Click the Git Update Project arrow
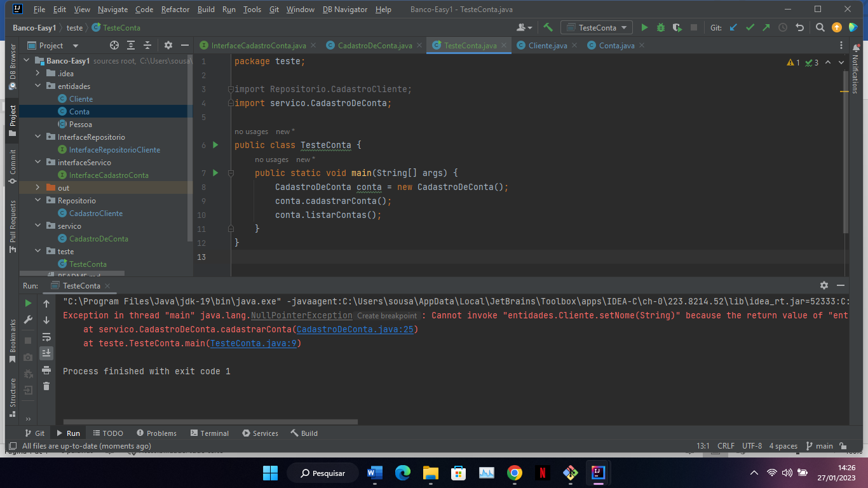Image resolution: width=868 pixels, height=488 pixels. [733, 28]
